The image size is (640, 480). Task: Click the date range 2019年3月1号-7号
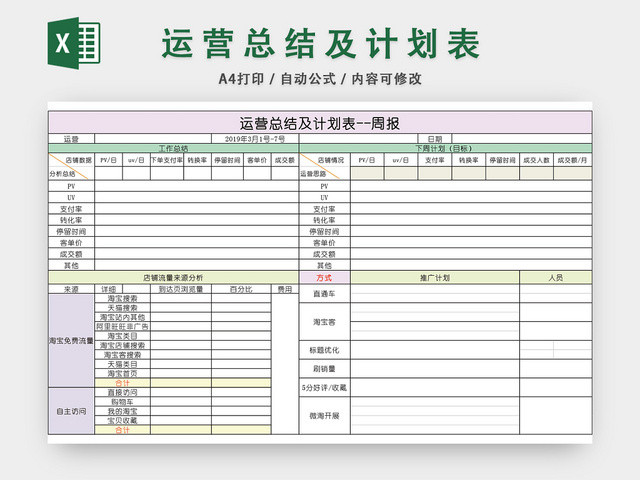tap(255, 139)
